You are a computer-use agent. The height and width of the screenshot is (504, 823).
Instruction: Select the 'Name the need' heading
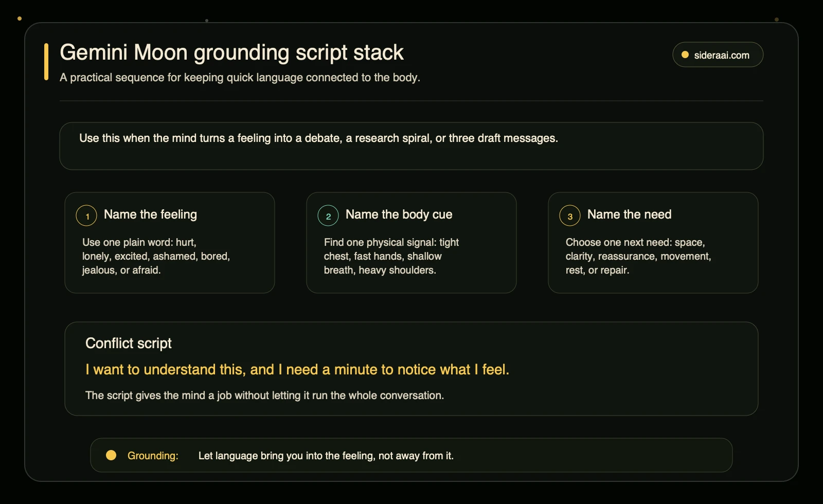tap(629, 214)
